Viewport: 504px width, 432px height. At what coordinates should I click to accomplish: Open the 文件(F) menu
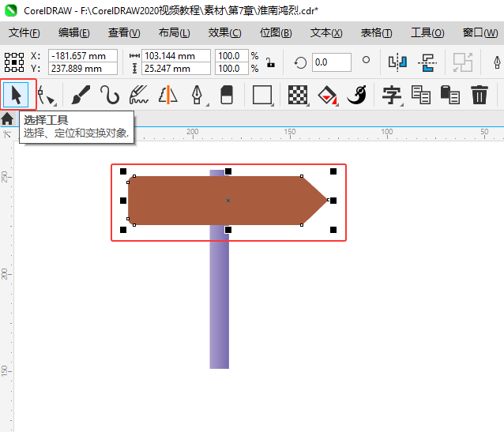coord(24,33)
